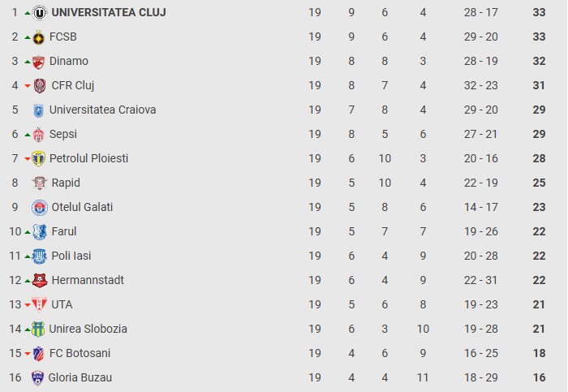Select Universitatea Cluj points value 33
This screenshot has width=568, height=392.
539,12
